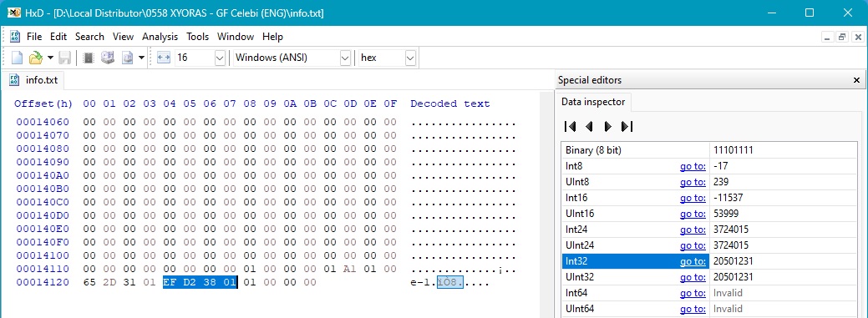Open the File menu
This screenshot has height=318, width=868.
[x=34, y=37]
